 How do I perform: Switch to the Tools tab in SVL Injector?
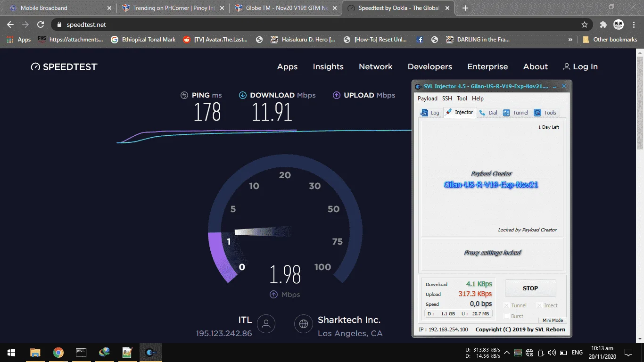(x=545, y=113)
